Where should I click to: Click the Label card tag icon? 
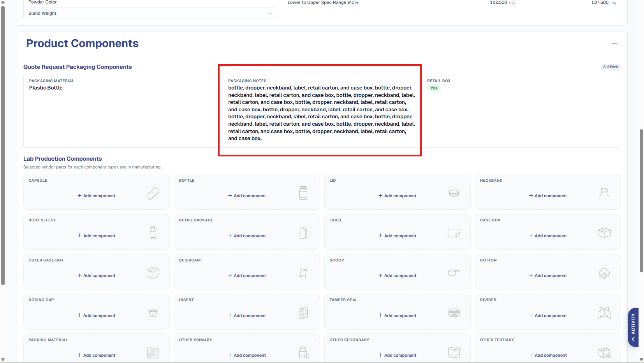[x=454, y=233]
